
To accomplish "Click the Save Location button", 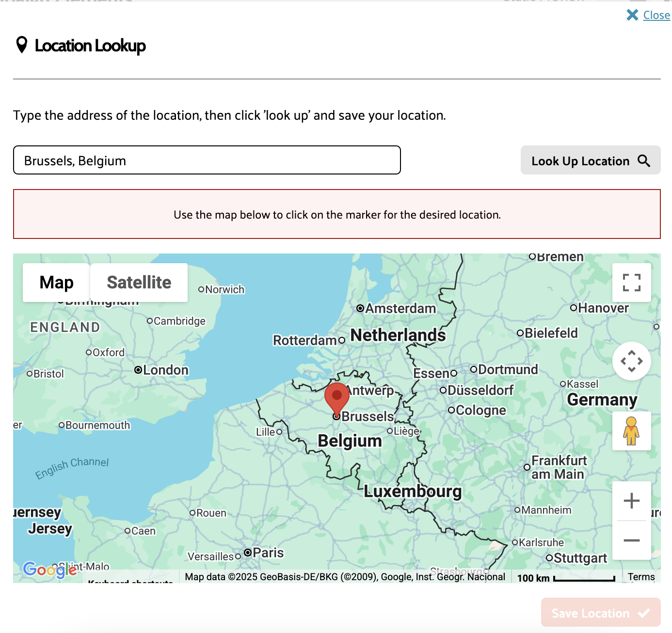I will [x=600, y=613].
